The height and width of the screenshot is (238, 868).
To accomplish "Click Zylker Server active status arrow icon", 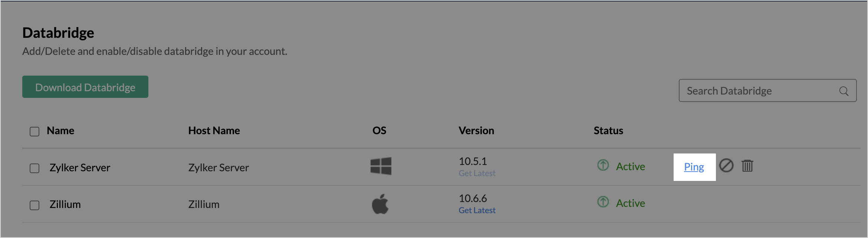I will [603, 165].
